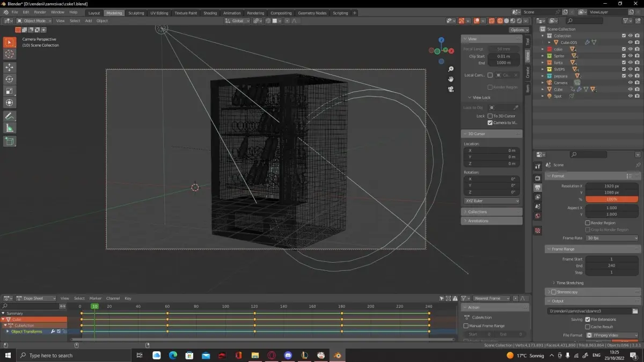Choose the Move tool

click(10, 67)
